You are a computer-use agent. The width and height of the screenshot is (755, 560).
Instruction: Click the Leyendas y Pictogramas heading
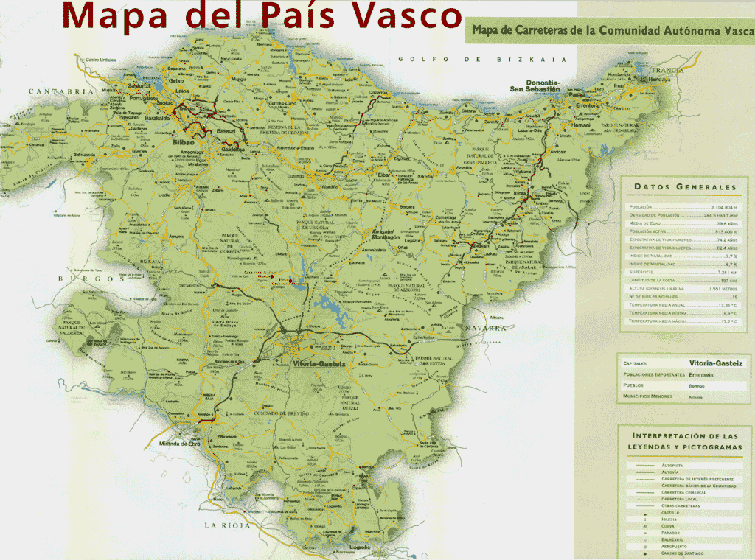686,440
